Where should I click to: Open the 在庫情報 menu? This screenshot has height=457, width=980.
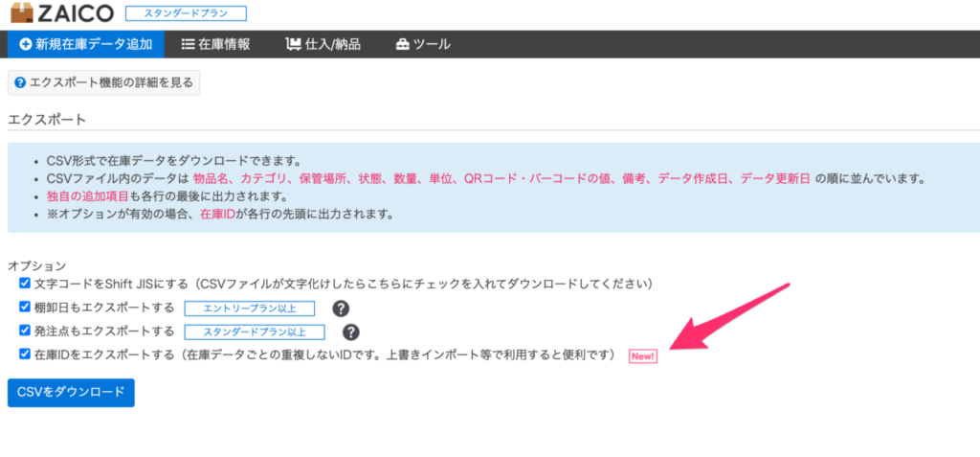(x=215, y=44)
